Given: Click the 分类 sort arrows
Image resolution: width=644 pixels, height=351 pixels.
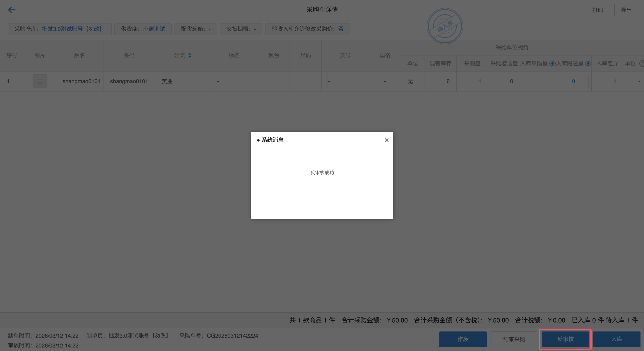Looking at the screenshot, I should pos(190,55).
